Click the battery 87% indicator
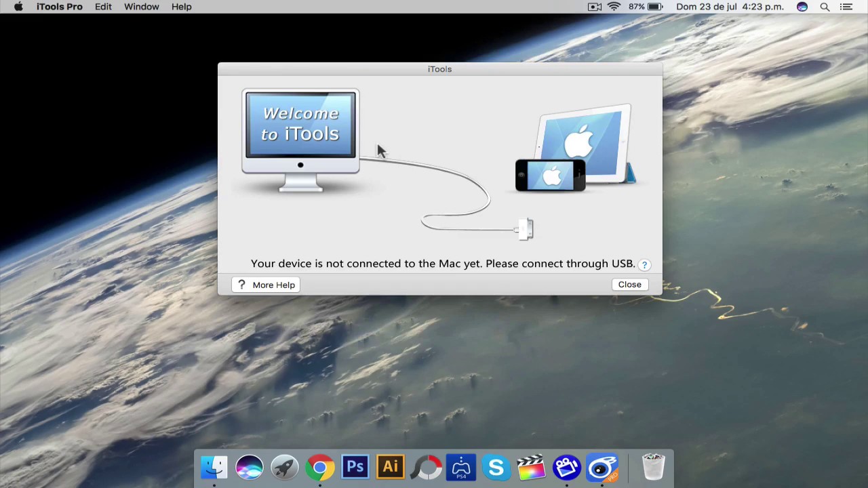The height and width of the screenshot is (488, 868). [x=645, y=7]
